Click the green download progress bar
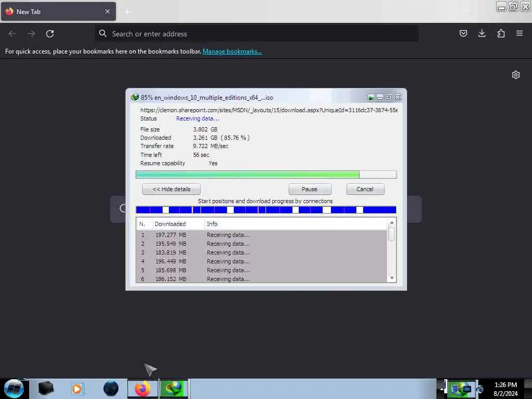This screenshot has height=399, width=532. pos(266,175)
